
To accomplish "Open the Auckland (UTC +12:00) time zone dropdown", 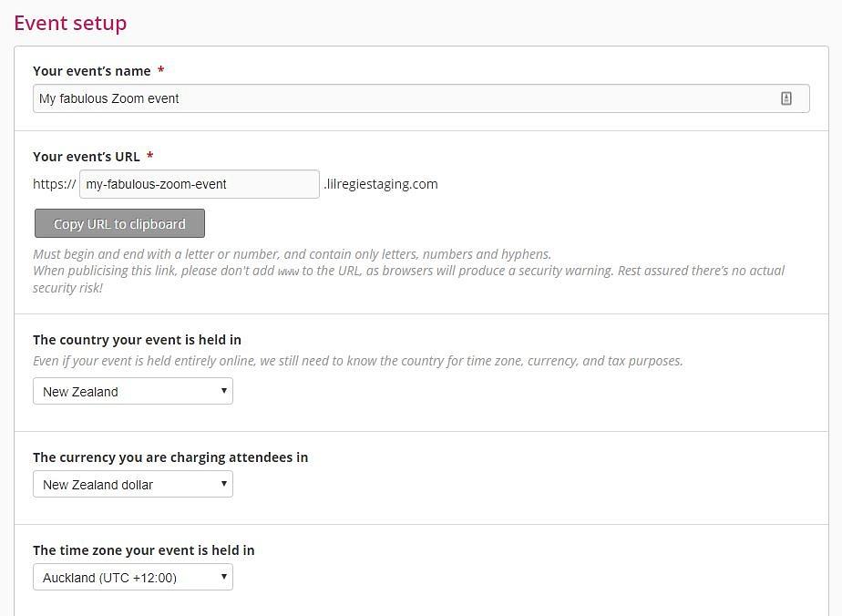I will coord(133,577).
